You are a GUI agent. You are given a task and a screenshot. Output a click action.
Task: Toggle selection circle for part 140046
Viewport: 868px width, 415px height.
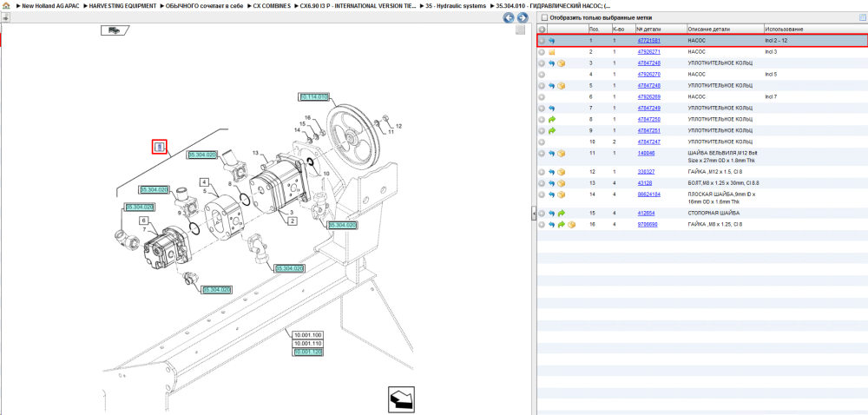point(542,154)
